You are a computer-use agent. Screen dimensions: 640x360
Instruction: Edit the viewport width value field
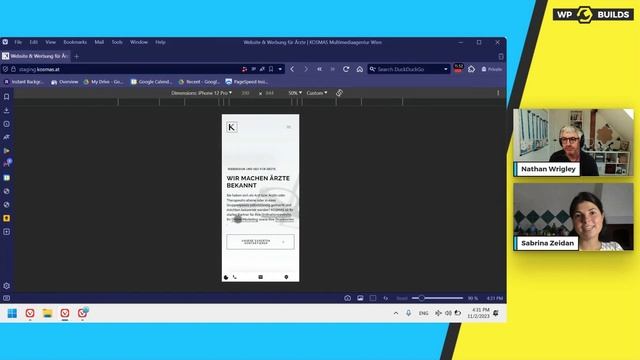[245, 93]
